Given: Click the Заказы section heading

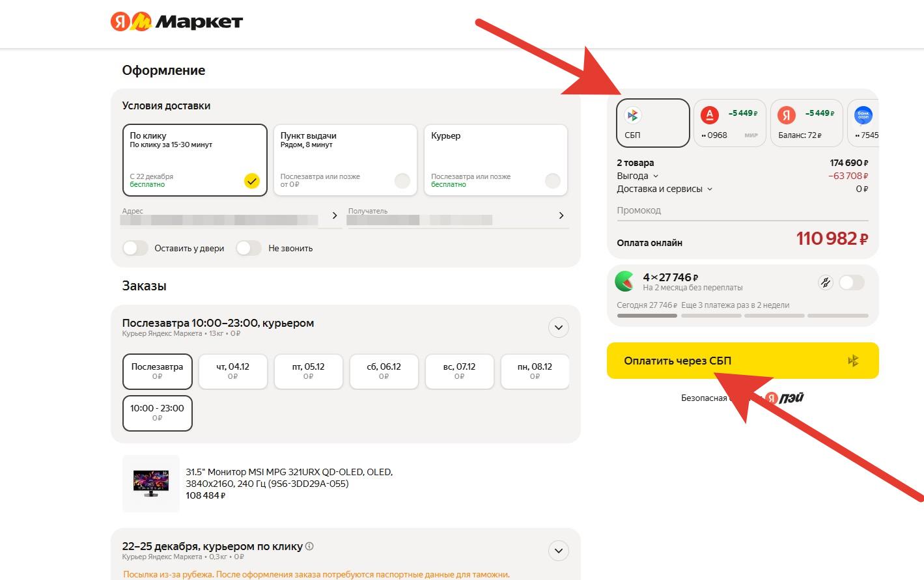Looking at the screenshot, I should click(x=144, y=286).
